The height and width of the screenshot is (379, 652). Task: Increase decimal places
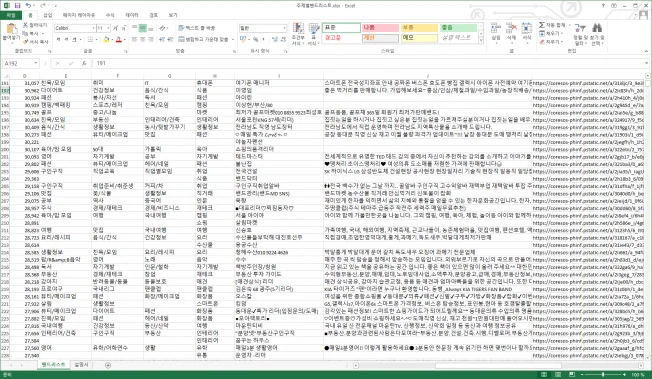pyautogui.click(x=274, y=40)
